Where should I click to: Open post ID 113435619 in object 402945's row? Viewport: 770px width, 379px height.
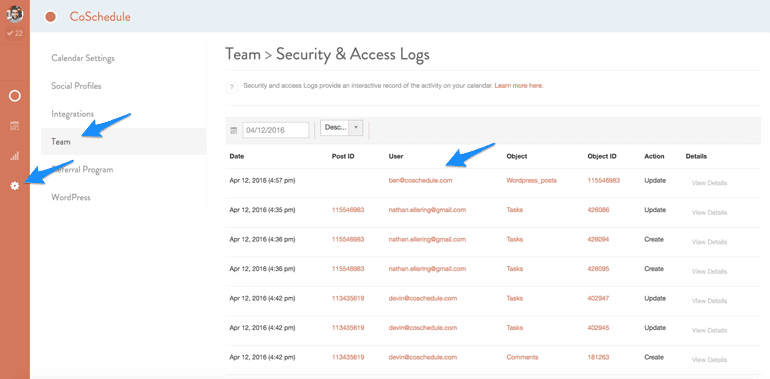coord(348,327)
